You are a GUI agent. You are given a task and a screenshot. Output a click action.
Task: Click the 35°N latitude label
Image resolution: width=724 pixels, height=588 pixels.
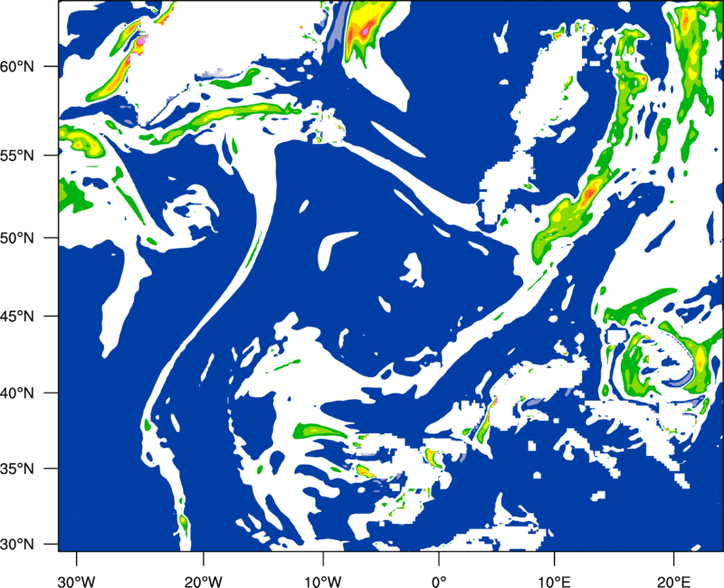coord(17,469)
